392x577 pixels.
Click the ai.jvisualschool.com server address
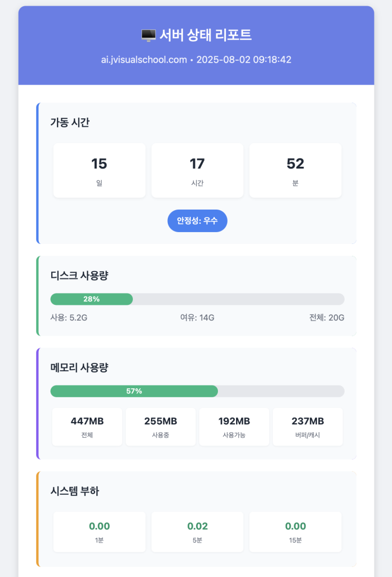pyautogui.click(x=144, y=60)
